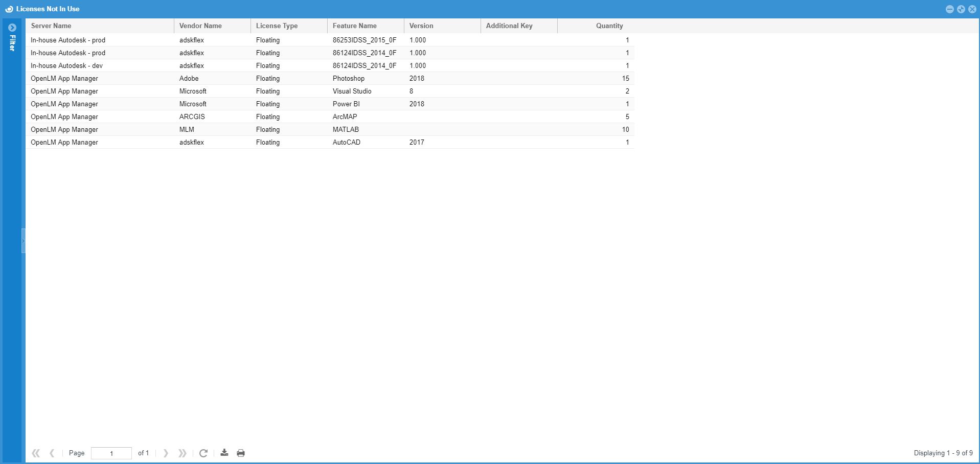The image size is (980, 464).
Task: Open the vertical Filter sidebar tab
Action: pyautogui.click(x=12, y=43)
